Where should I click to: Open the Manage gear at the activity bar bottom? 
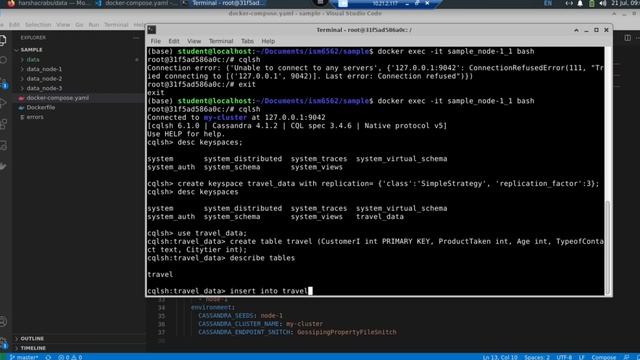(x=3, y=342)
